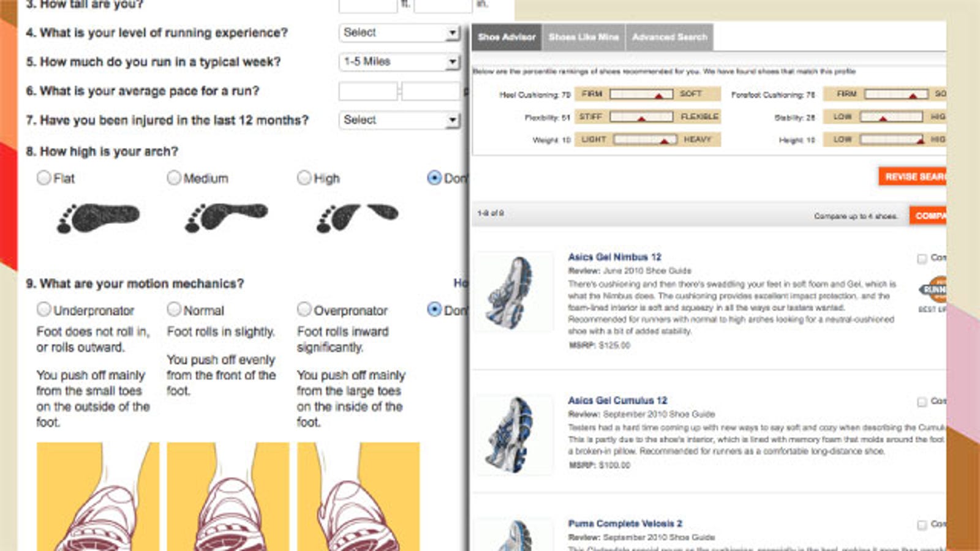The width and height of the screenshot is (980, 551).
Task: Click the Puma Complete Velosis 2 thumbnail
Action: pos(514,535)
